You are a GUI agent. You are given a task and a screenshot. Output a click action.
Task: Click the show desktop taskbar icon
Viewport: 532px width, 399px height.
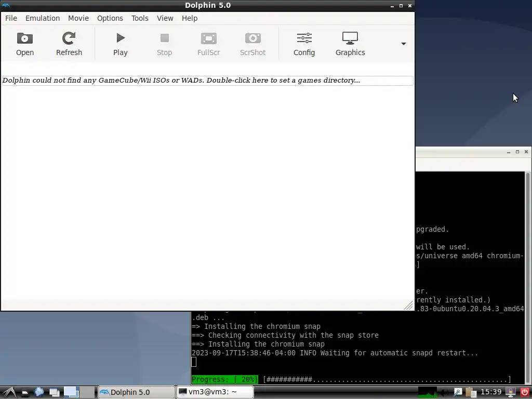54,393
